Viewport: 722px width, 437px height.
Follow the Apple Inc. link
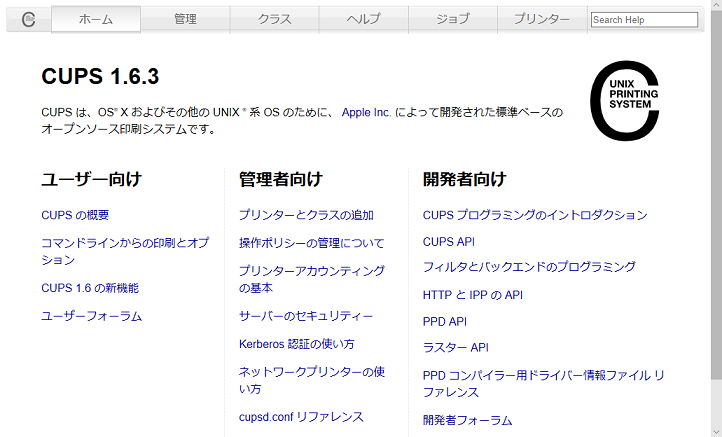pyautogui.click(x=367, y=112)
